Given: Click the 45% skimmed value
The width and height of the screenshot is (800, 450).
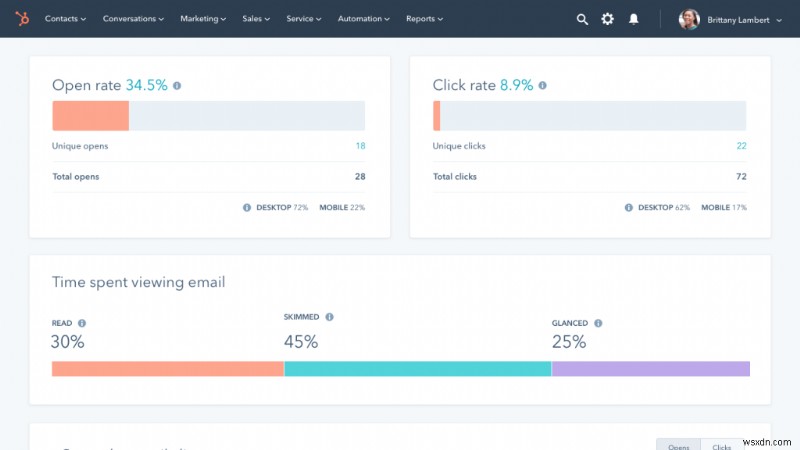Looking at the screenshot, I should [301, 341].
